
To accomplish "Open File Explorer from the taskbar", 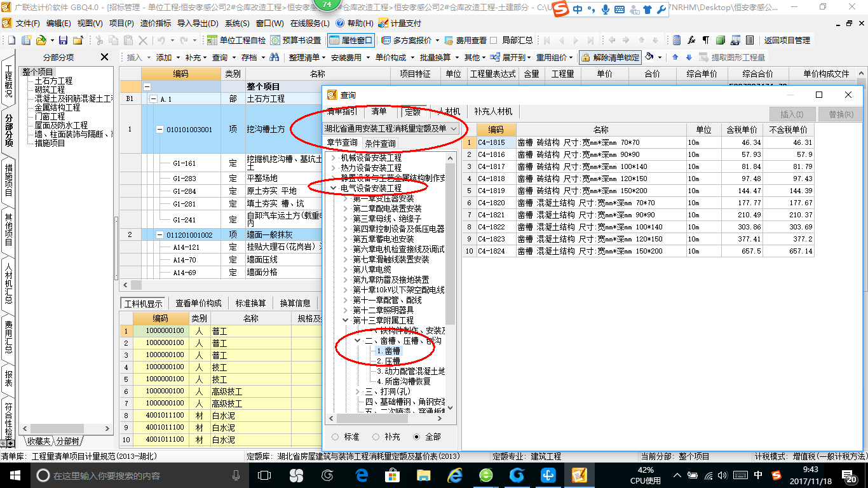I will (x=423, y=475).
